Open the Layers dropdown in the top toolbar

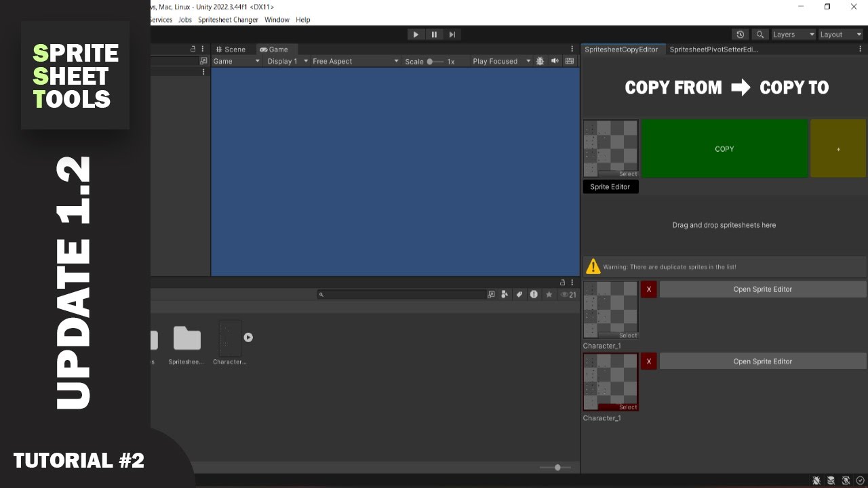coord(792,34)
